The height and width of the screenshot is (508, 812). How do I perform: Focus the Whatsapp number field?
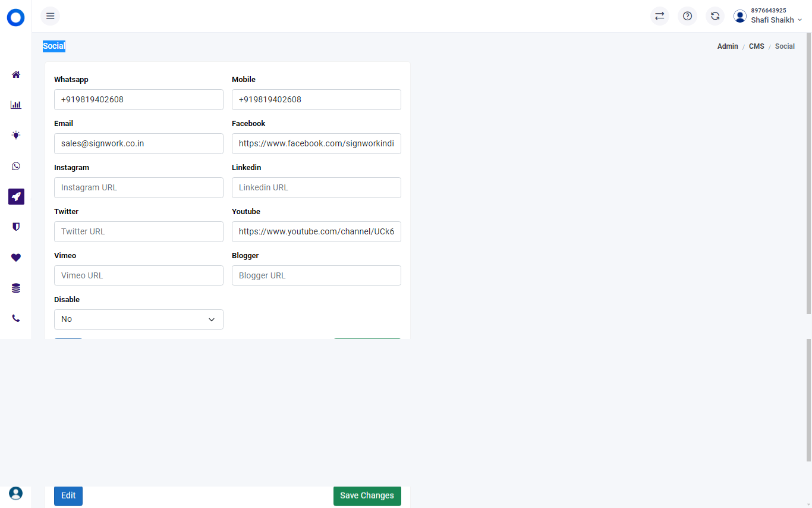pyautogui.click(x=139, y=99)
